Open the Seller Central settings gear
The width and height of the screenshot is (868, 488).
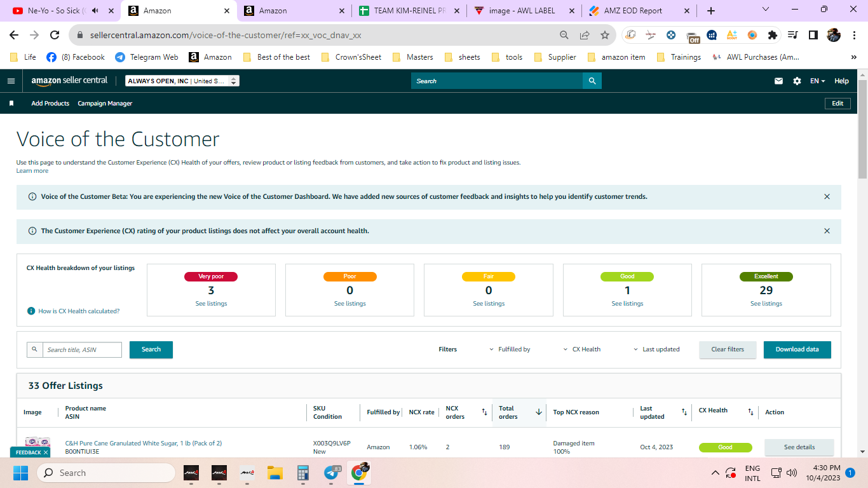(797, 81)
